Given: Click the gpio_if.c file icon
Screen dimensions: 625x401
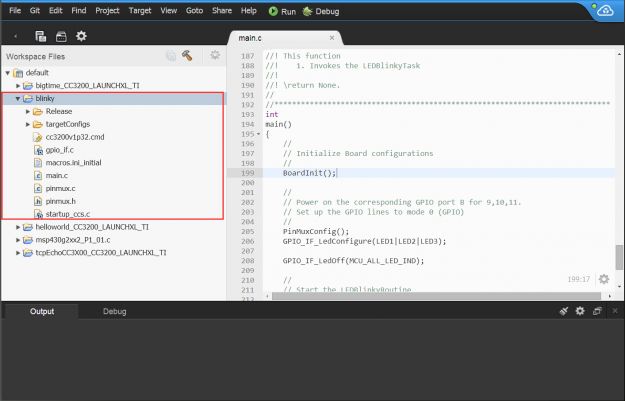Looking at the screenshot, I should [38, 150].
